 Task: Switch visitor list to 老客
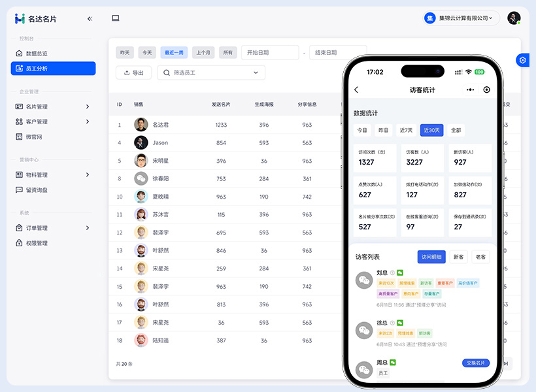(480, 257)
